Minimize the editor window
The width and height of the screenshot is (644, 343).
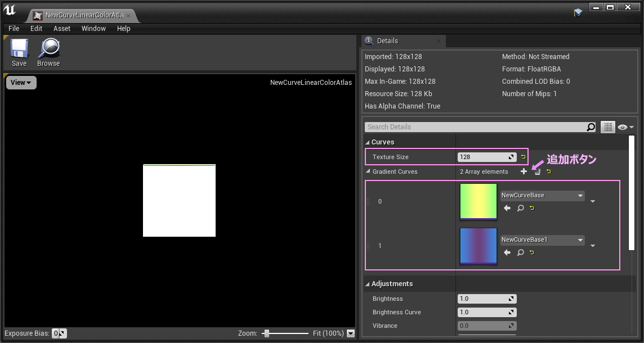click(596, 7)
